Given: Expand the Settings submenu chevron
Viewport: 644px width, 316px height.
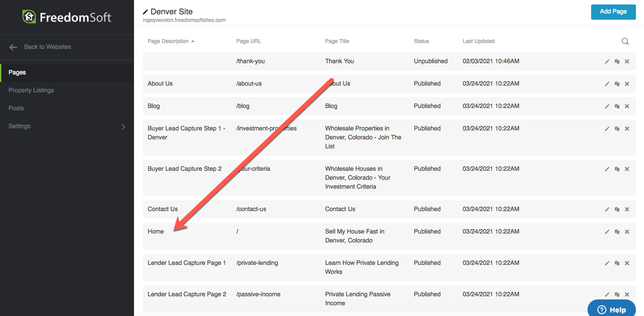Looking at the screenshot, I should click(123, 127).
